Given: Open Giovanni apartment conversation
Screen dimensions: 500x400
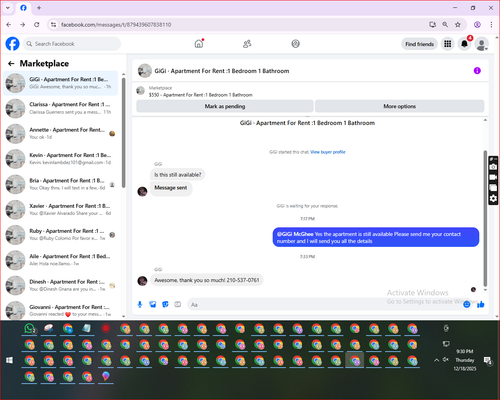Looking at the screenshot, I should (60, 310).
